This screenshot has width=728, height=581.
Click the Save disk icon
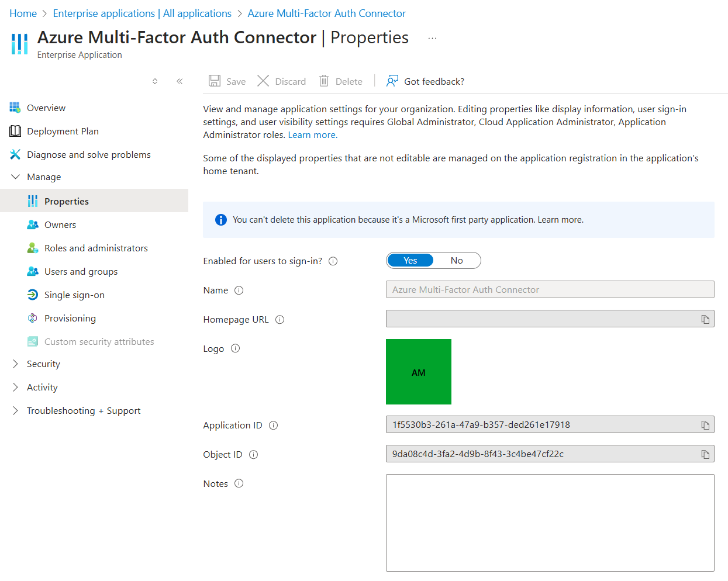click(215, 81)
